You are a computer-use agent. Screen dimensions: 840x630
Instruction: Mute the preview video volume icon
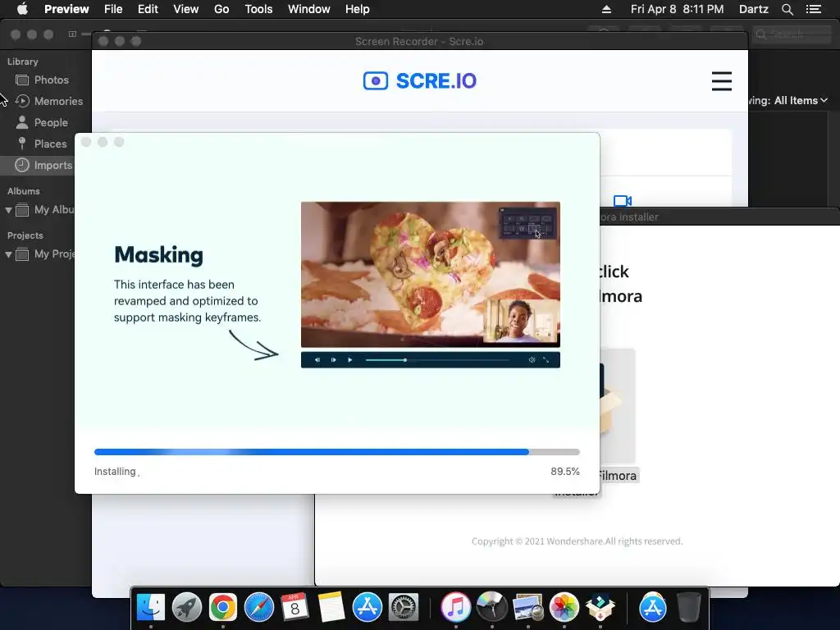(x=532, y=360)
